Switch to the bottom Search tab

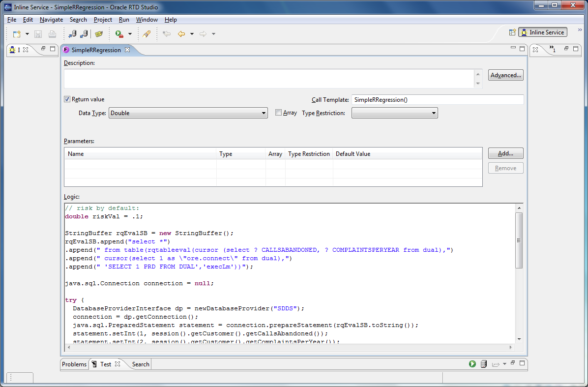[x=141, y=364]
